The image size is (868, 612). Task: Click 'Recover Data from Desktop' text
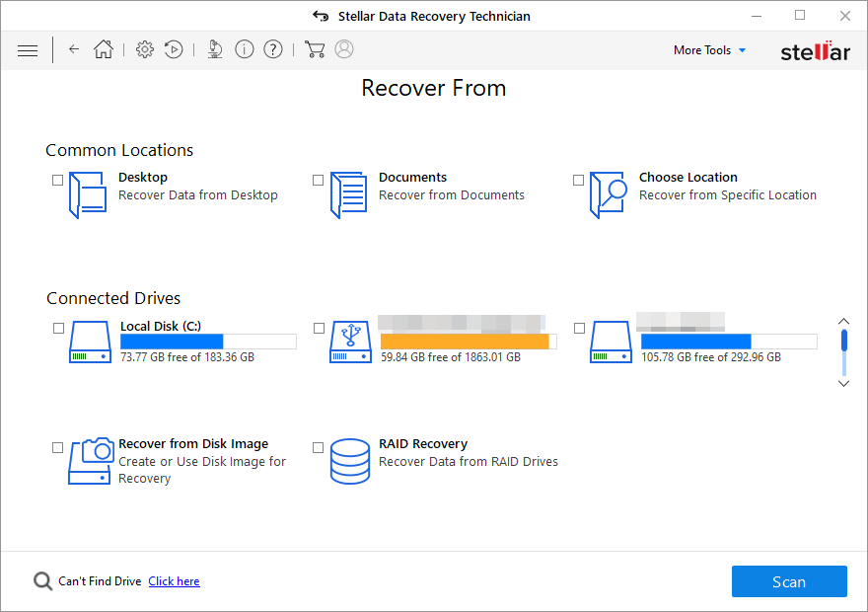(x=197, y=195)
